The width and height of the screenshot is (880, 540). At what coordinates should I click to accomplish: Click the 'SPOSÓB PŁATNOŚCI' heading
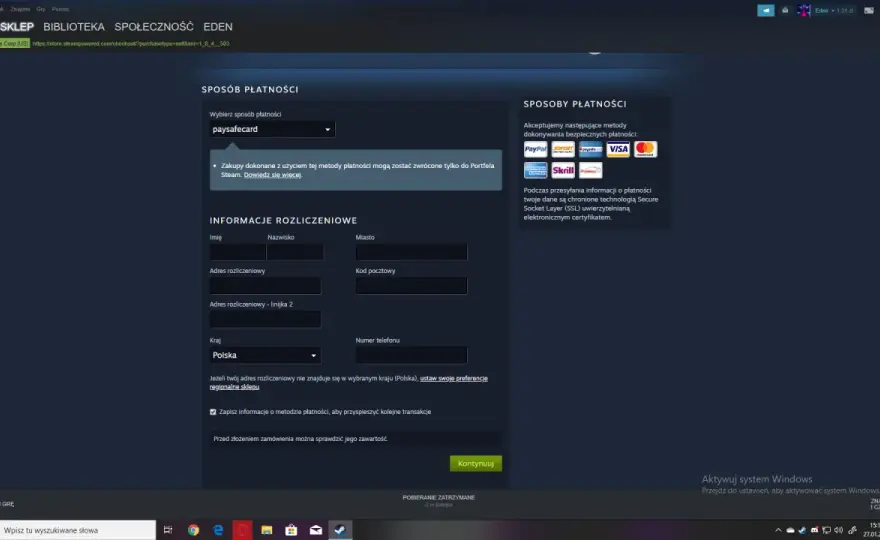pyautogui.click(x=250, y=89)
